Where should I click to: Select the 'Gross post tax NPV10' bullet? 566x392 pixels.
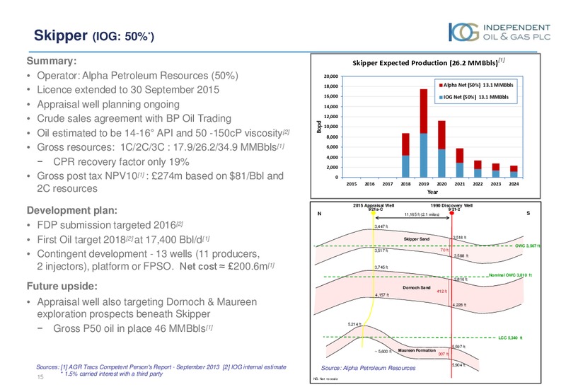[x=161, y=182]
